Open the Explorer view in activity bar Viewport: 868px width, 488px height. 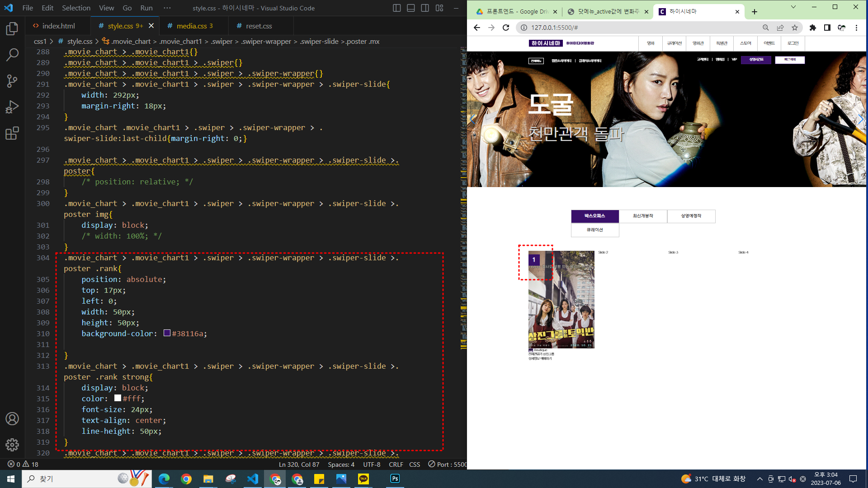pos(12,29)
